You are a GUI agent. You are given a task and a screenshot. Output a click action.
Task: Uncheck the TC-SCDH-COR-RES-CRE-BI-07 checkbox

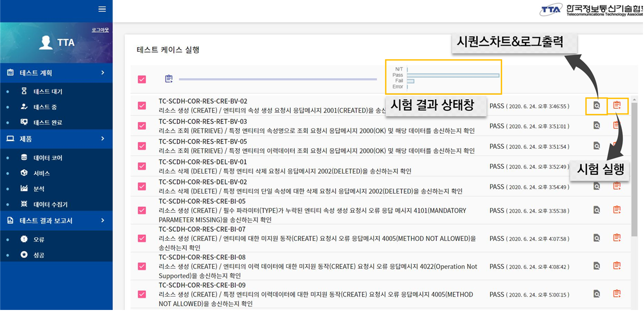[142, 238]
